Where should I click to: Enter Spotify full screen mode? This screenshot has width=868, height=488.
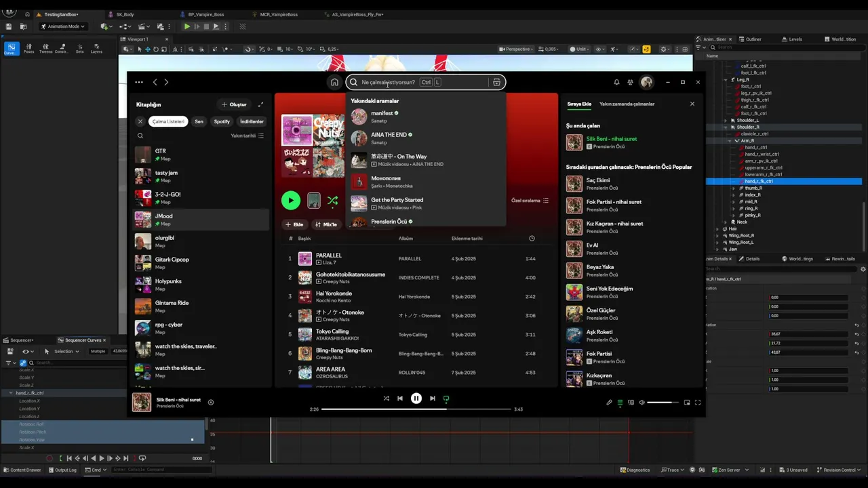(x=698, y=403)
